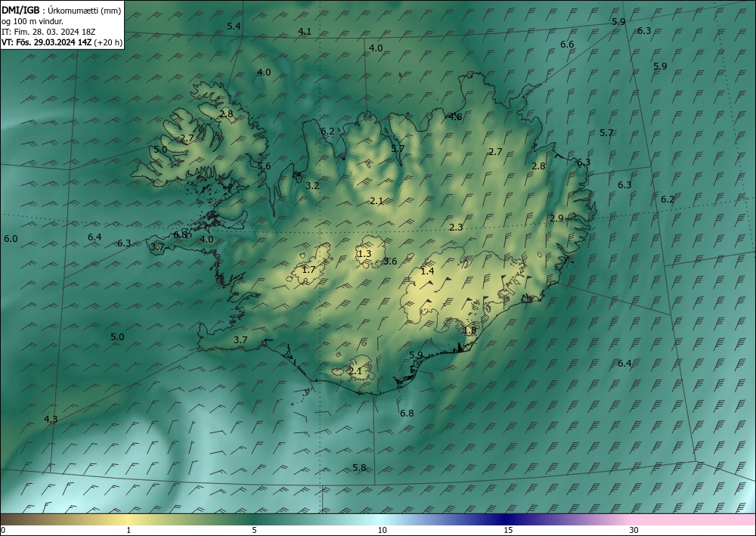Click the 4.8 value on the north coast
756x536 pixels.
(x=455, y=116)
